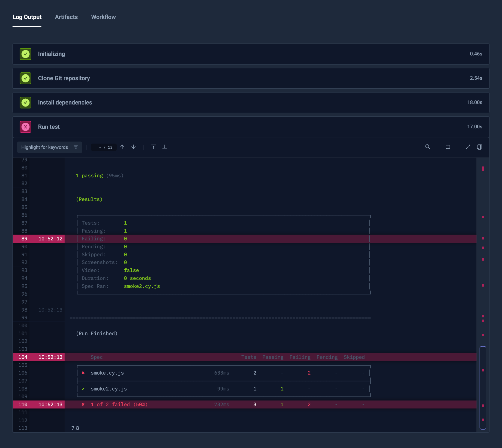The height and width of the screenshot is (448, 502).
Task: Expand the Initializing step
Action: pos(251,54)
